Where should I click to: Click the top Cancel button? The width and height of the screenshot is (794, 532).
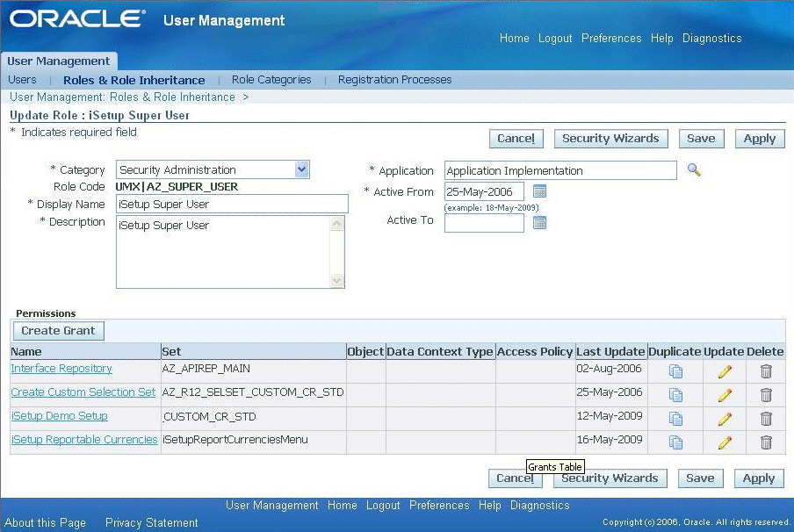516,139
